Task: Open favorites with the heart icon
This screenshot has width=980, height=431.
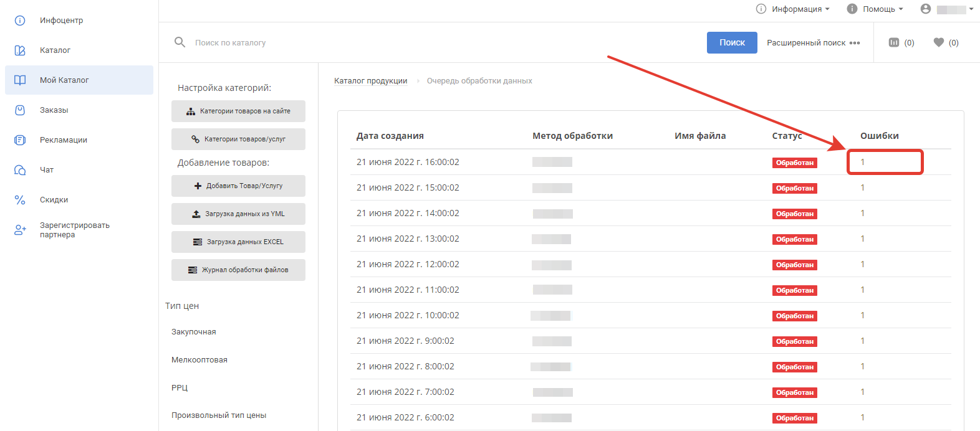Action: pyautogui.click(x=939, y=42)
